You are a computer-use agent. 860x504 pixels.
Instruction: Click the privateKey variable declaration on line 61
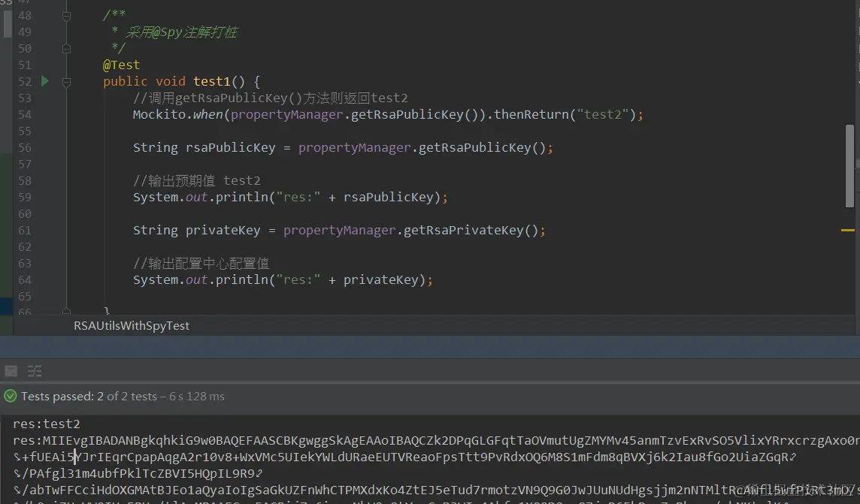223,230
